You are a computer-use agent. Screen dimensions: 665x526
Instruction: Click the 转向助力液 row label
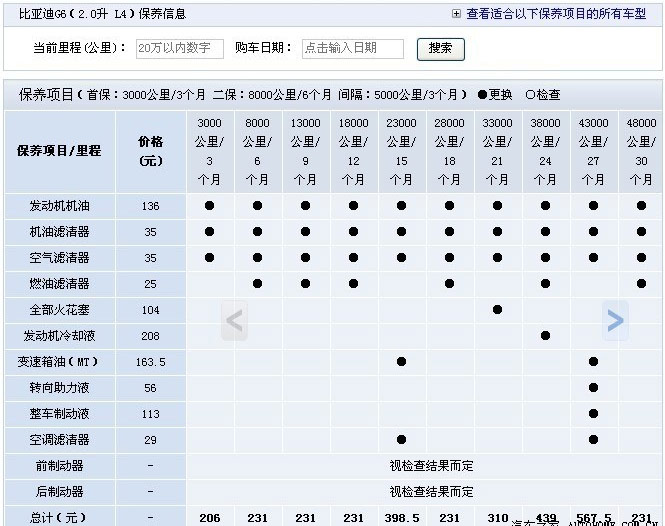coord(59,388)
